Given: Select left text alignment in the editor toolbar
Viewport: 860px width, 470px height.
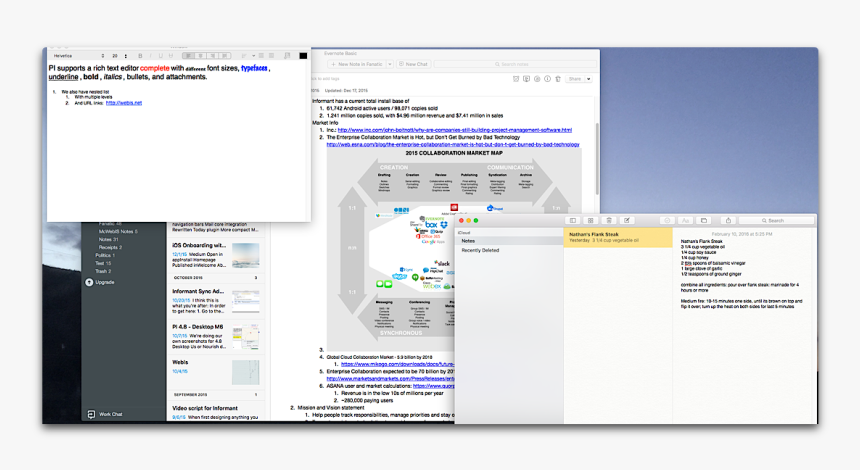Looking at the screenshot, I should point(189,56).
